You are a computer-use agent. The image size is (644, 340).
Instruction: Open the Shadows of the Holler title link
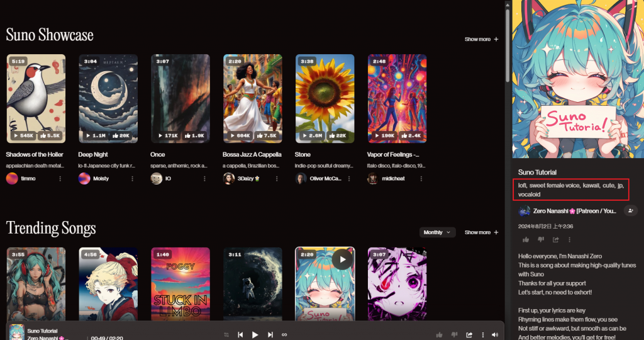point(35,155)
